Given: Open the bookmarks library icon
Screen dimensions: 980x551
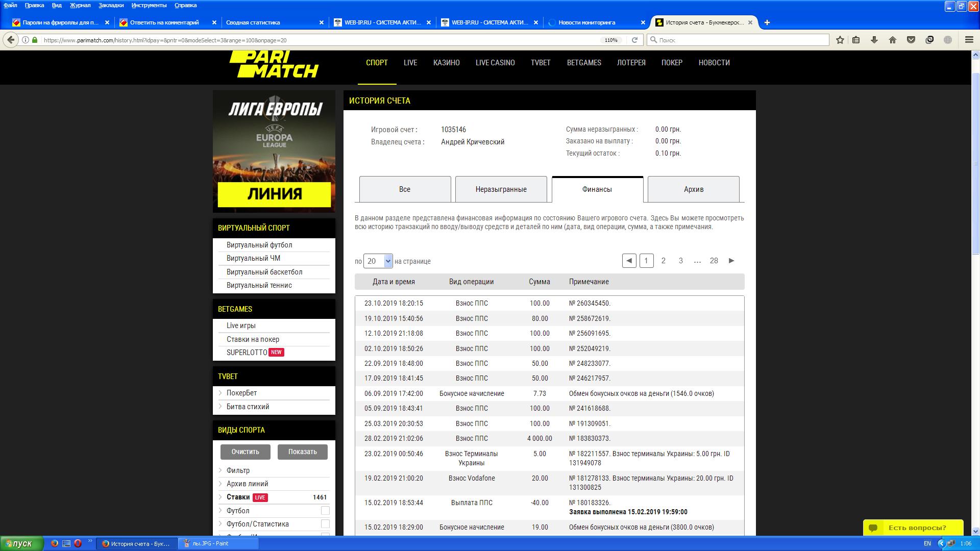Looking at the screenshot, I should (x=856, y=40).
